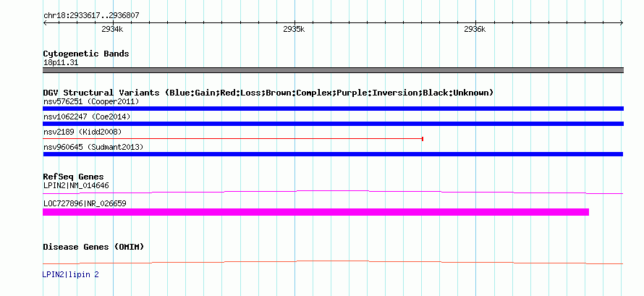644x296 pixels.
Task: Select the Cytogenetic Bands track title
Action: (86, 54)
